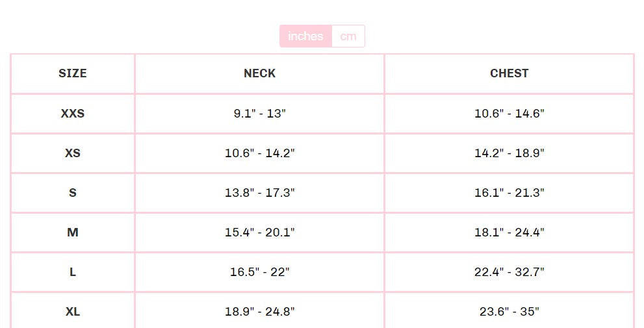644x328 pixels.
Task: Click neck measurement 13.8" - 17.3"
Action: point(259,193)
